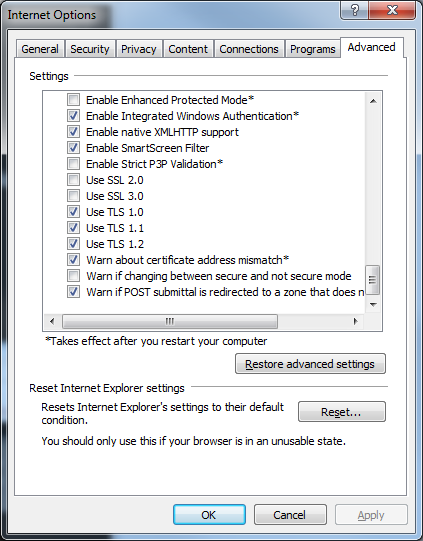Image resolution: width=423 pixels, height=541 pixels.
Task: Go to the Connections tab
Action: pos(249,49)
